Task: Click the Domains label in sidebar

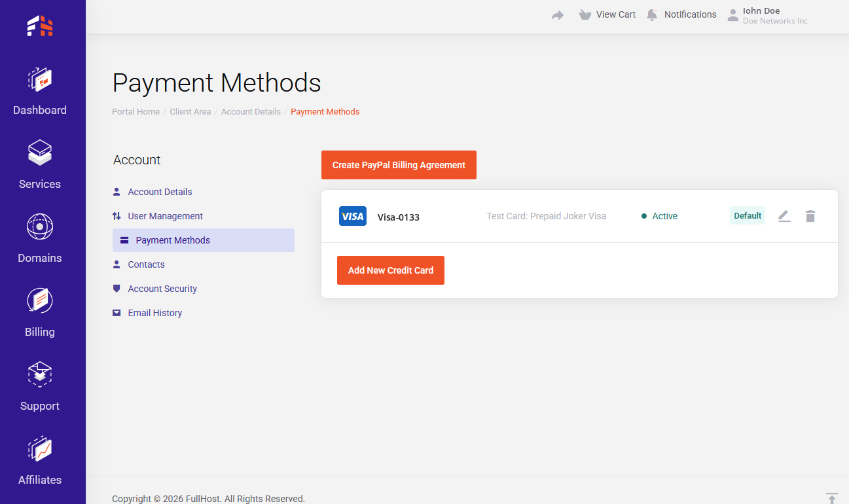Action: click(x=40, y=258)
